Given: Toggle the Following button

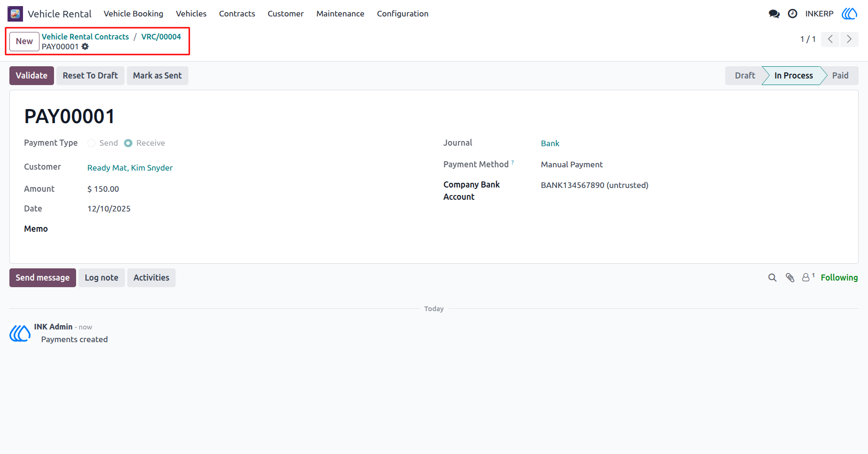Looking at the screenshot, I should [x=839, y=278].
